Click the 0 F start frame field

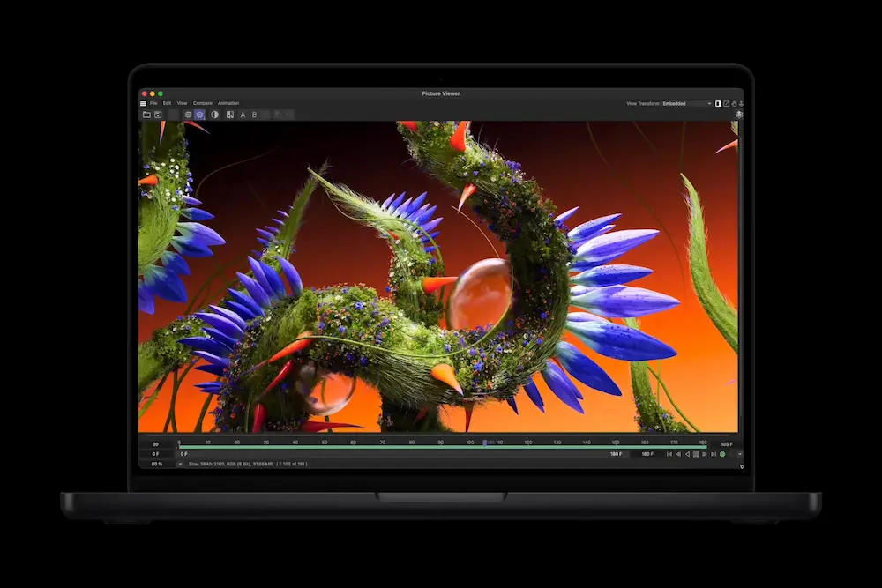(x=156, y=454)
